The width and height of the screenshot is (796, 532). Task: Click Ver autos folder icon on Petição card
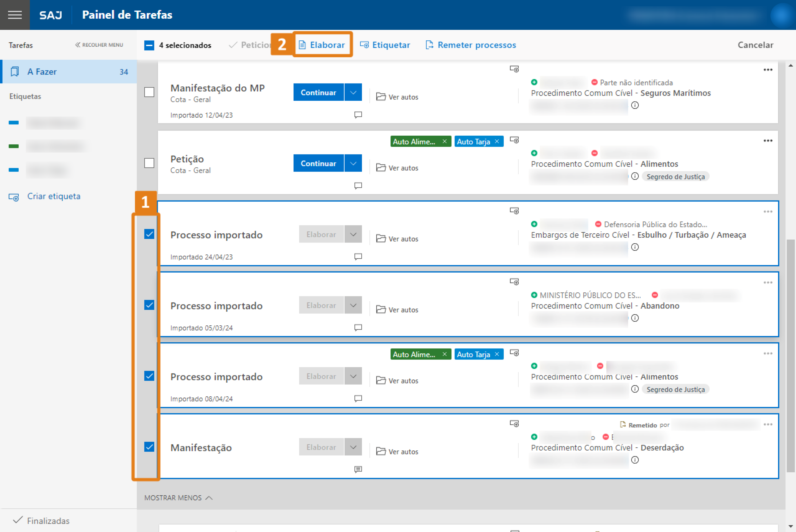381,168
